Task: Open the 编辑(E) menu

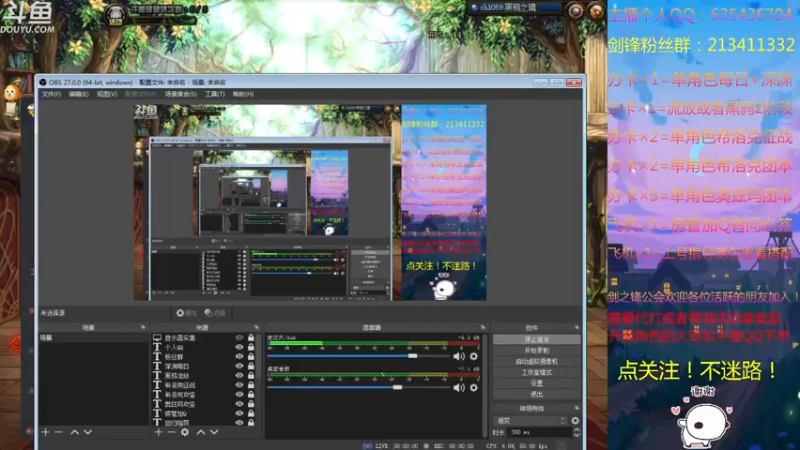Action: (79, 94)
